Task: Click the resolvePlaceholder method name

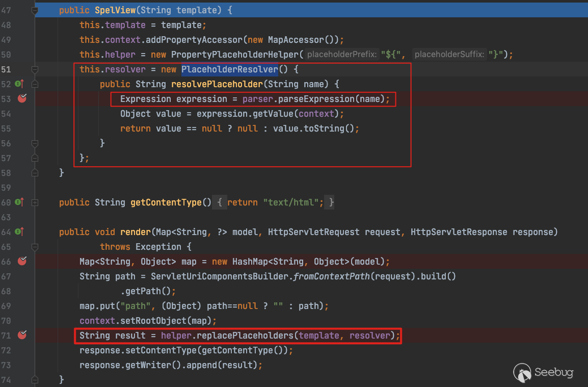Action: point(217,84)
